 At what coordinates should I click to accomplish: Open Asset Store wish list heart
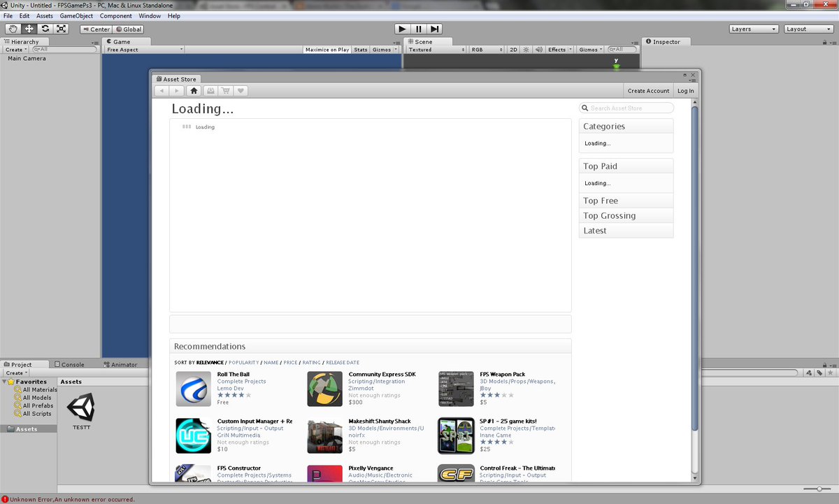click(x=241, y=91)
